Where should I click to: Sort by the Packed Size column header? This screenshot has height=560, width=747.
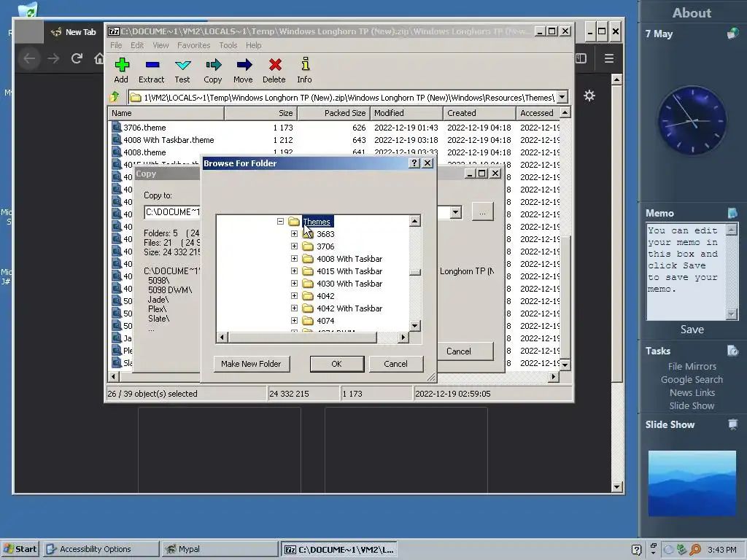[x=333, y=113]
